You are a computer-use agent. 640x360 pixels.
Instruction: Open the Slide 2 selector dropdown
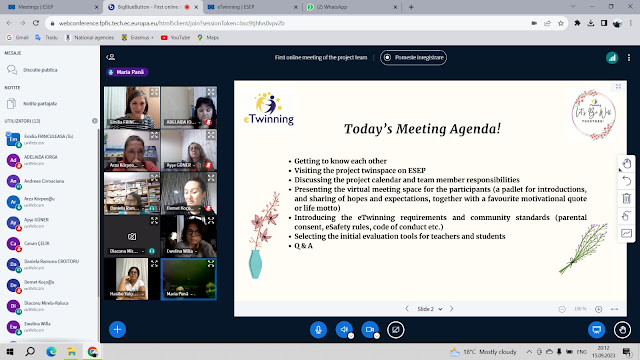[x=429, y=309]
